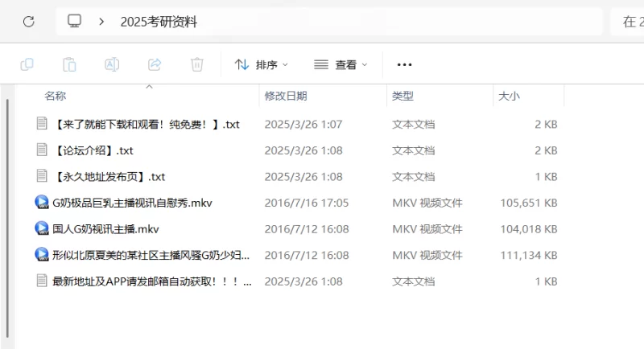
Task: Click 文本文档 type of 【论坛介绍】.txt row
Action: [x=414, y=150]
